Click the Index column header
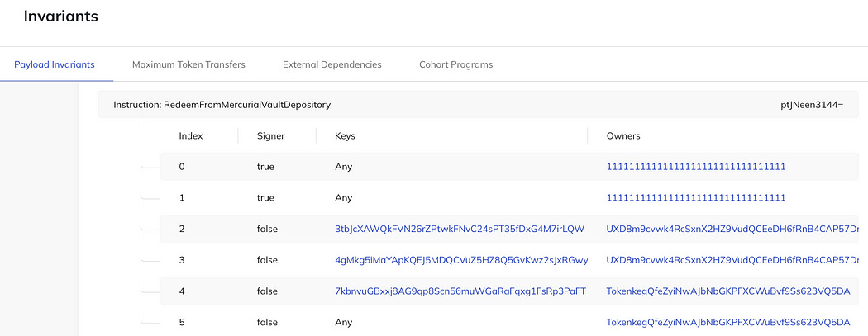Image resolution: width=868 pixels, height=336 pixels. pos(191,135)
